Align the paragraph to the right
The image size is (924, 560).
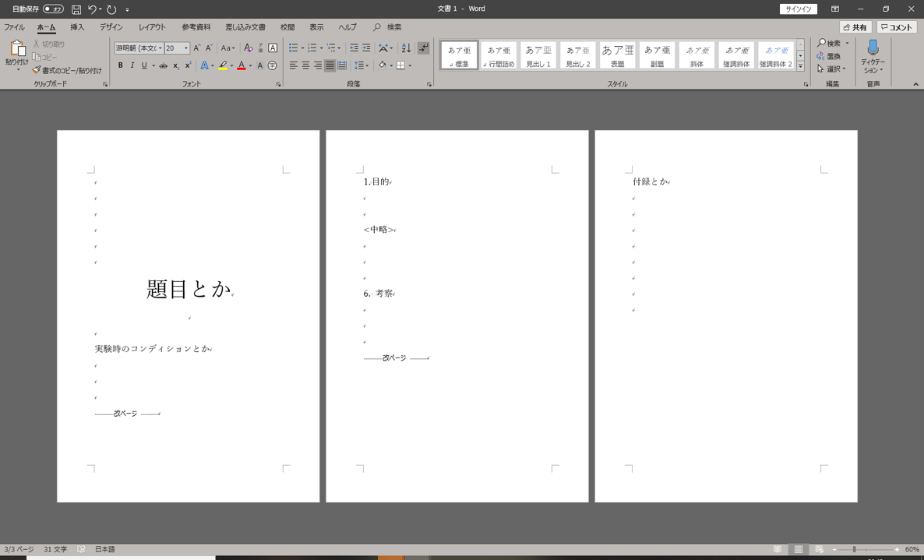(x=318, y=65)
